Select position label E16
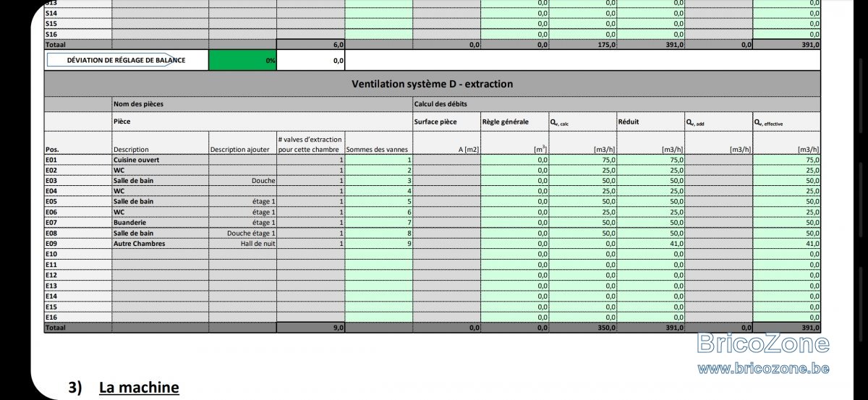Viewport: 868px width, 400px height. [x=51, y=317]
